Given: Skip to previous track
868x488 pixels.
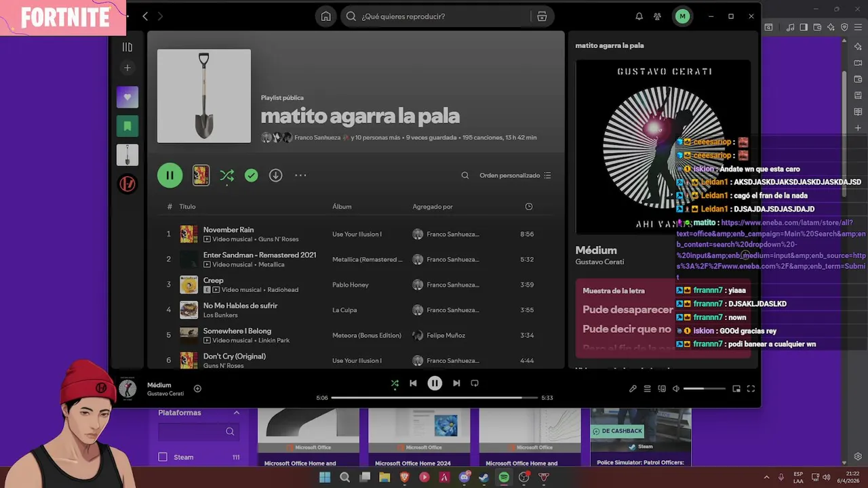Looking at the screenshot, I should tap(413, 384).
